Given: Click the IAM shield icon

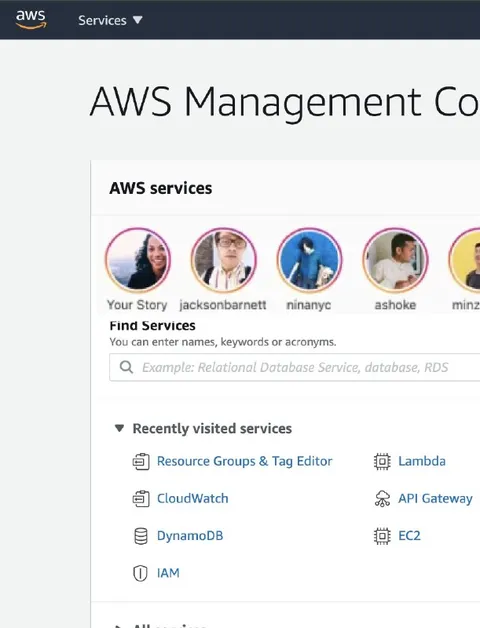Looking at the screenshot, I should 140,573.
